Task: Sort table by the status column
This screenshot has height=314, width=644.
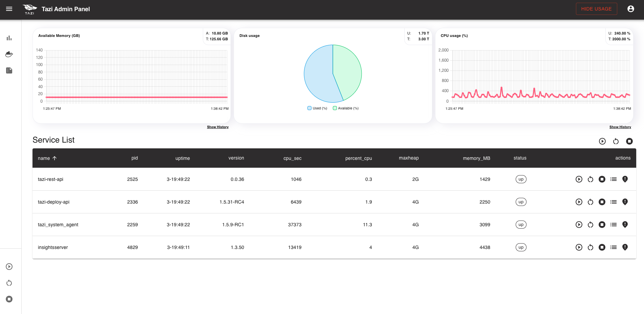Action: click(520, 158)
